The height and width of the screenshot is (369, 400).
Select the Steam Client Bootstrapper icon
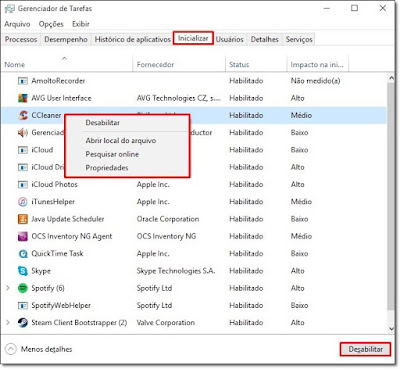pos(23,322)
